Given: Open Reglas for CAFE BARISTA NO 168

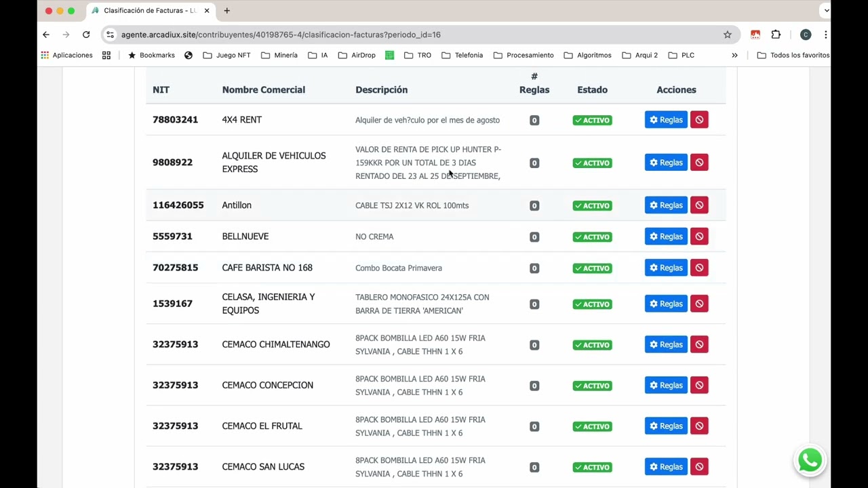Looking at the screenshot, I should click(666, 268).
